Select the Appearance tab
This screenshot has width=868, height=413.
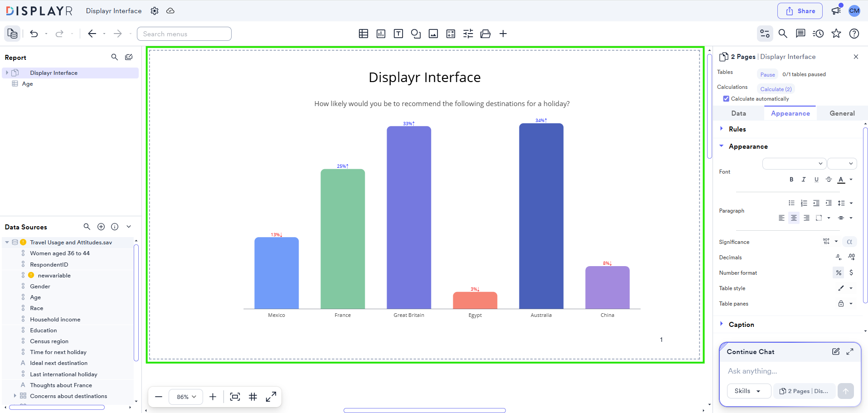790,113
